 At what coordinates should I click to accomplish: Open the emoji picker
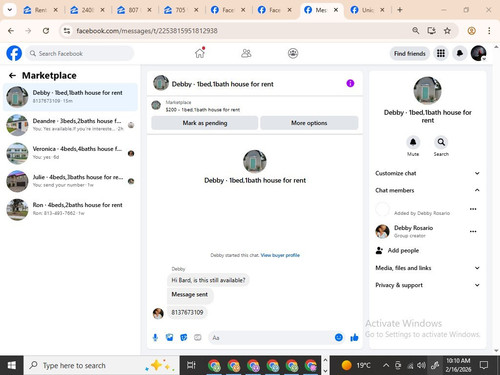pyautogui.click(x=339, y=338)
